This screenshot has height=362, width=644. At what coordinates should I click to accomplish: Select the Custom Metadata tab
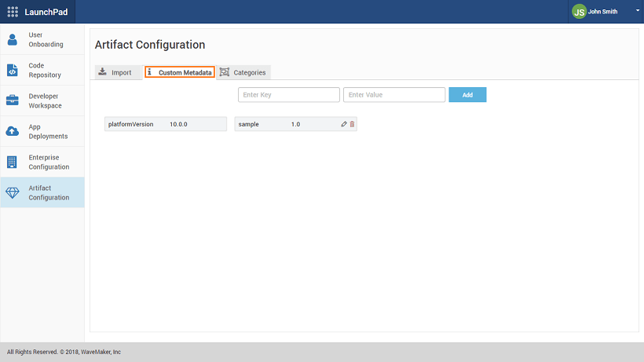[x=180, y=72]
